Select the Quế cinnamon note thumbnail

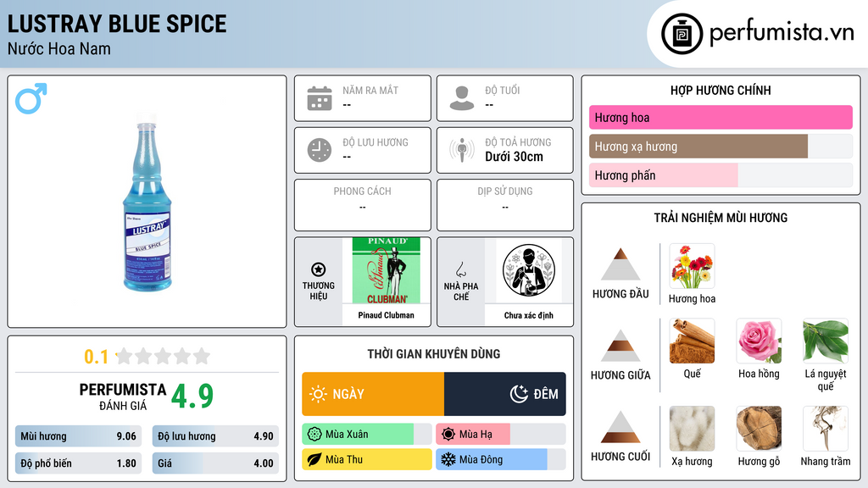pyautogui.click(x=692, y=341)
